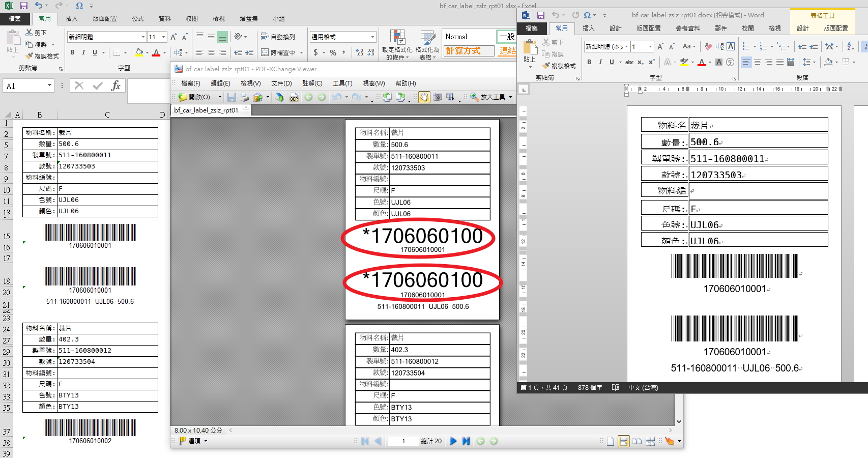Image resolution: width=868 pixels, height=458 pixels.
Task: Click 跨欄置中 merge and center in Excel
Action: pos(278,52)
